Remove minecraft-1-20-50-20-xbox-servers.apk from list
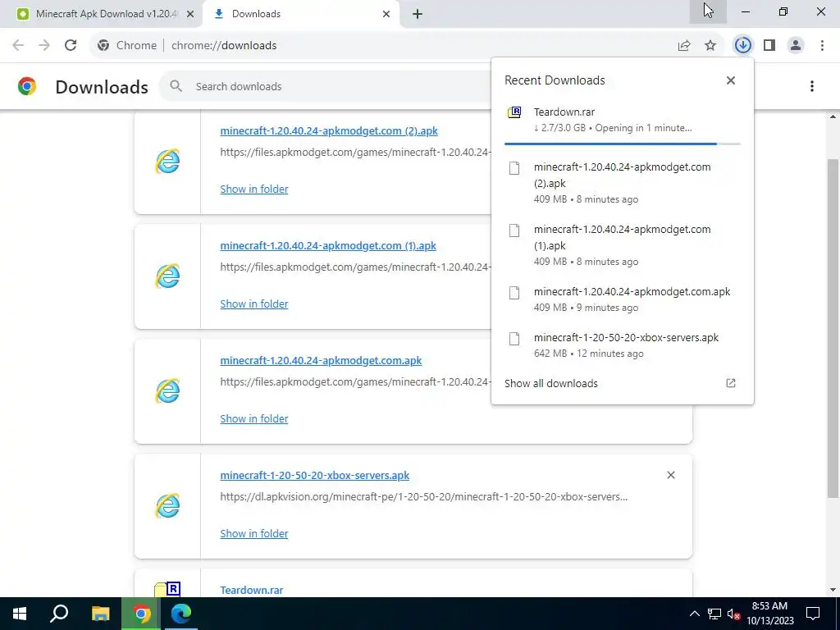The height and width of the screenshot is (630, 840). (671, 475)
